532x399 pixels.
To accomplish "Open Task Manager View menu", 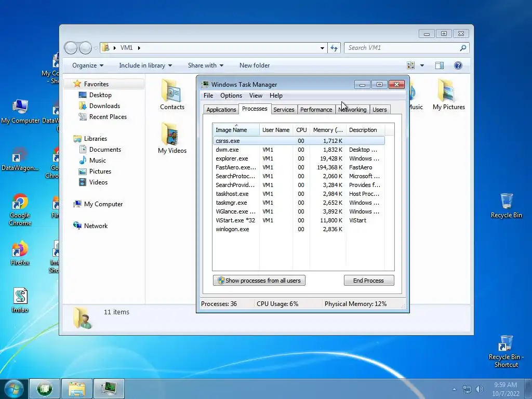I will click(x=256, y=96).
